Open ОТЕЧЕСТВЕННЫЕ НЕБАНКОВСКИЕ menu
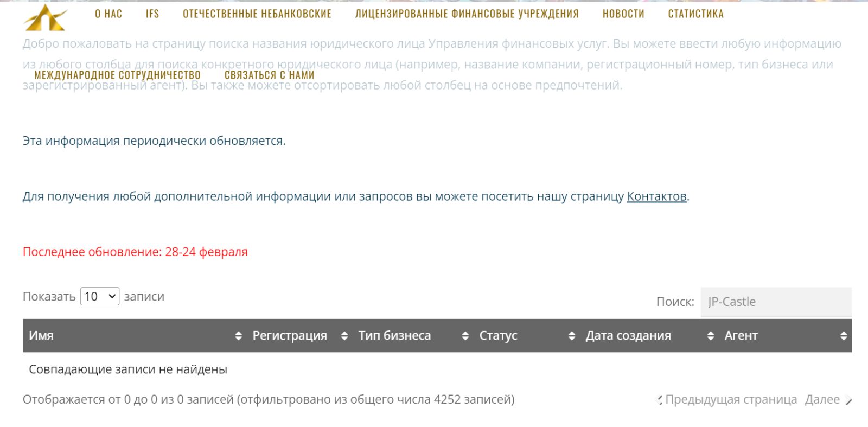The image size is (868, 427). 257,14
